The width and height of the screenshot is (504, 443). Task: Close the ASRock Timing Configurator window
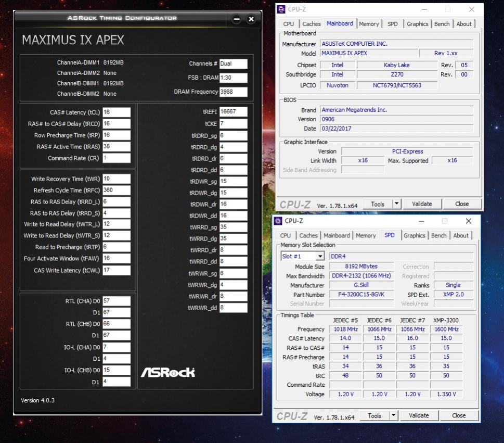251,19
